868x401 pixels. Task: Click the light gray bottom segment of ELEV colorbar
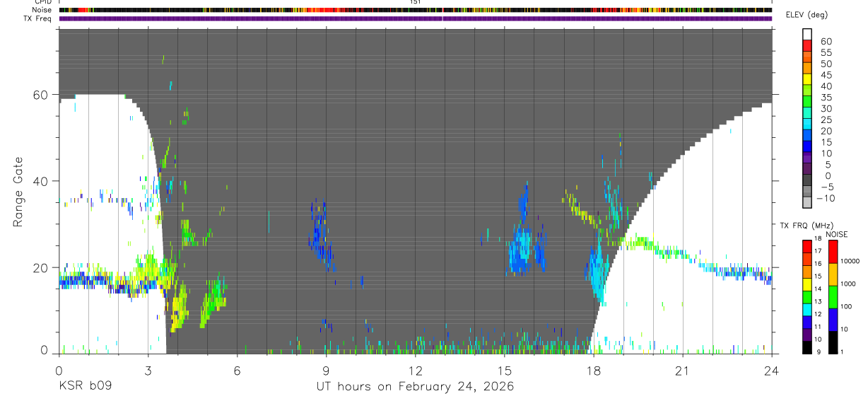click(x=807, y=202)
